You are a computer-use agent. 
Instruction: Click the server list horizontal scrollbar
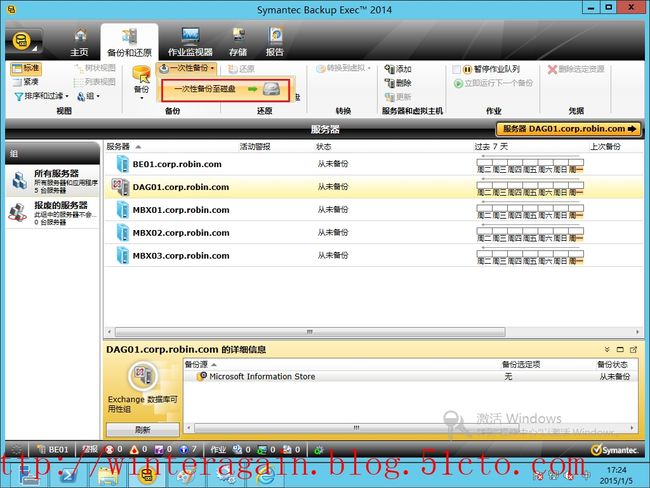pos(310,332)
